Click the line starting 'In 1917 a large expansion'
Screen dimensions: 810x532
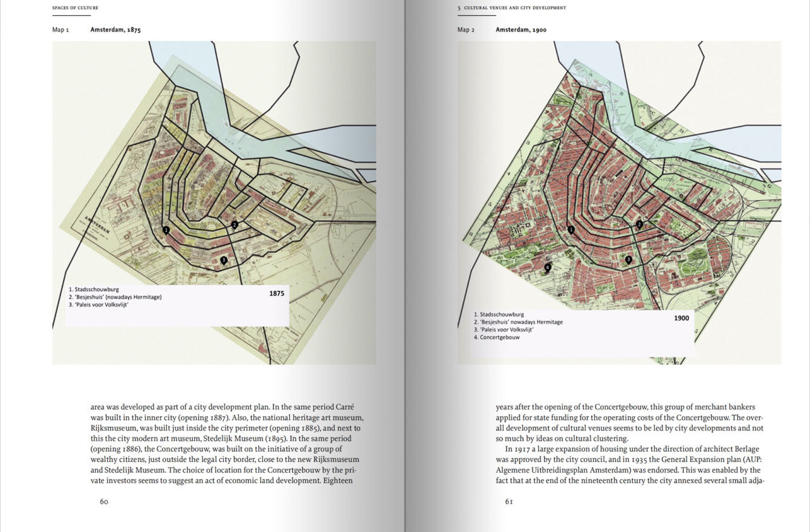(631, 449)
